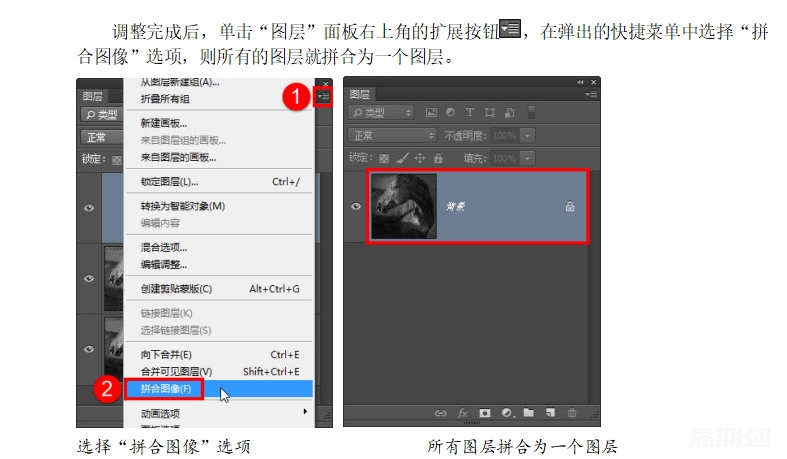Click smart object filter icon in right panel
Screen dimensions: 787x459
point(509,112)
